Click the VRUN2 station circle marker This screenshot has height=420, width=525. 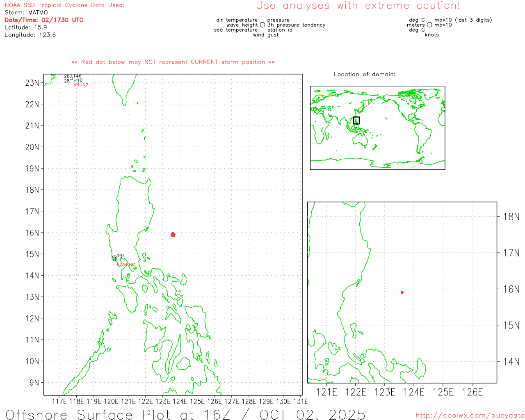(x=71, y=78)
